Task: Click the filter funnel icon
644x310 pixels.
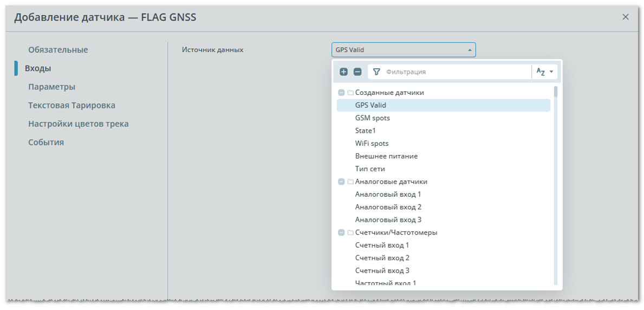Action: click(x=376, y=72)
